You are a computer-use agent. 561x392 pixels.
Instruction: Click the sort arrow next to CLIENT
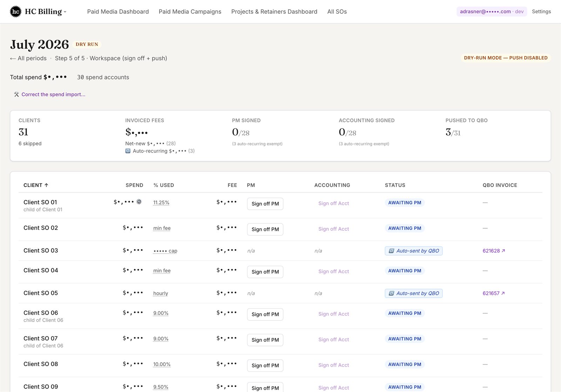46,185
